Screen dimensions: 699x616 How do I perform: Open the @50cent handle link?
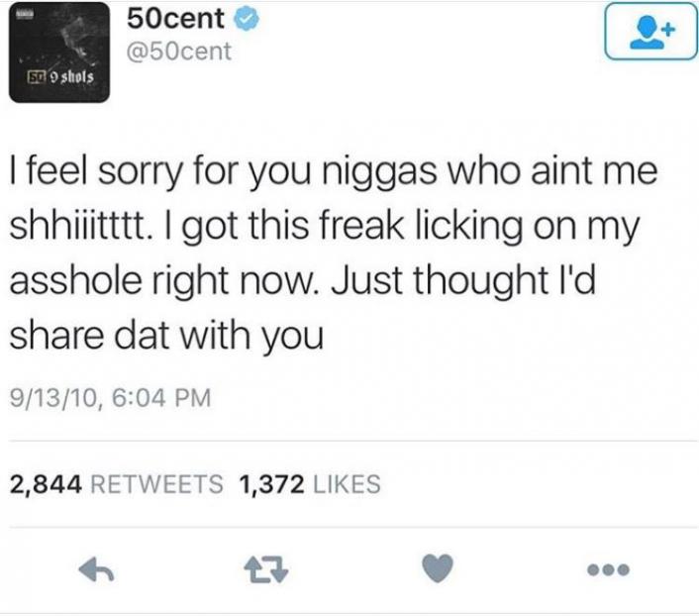(179, 51)
